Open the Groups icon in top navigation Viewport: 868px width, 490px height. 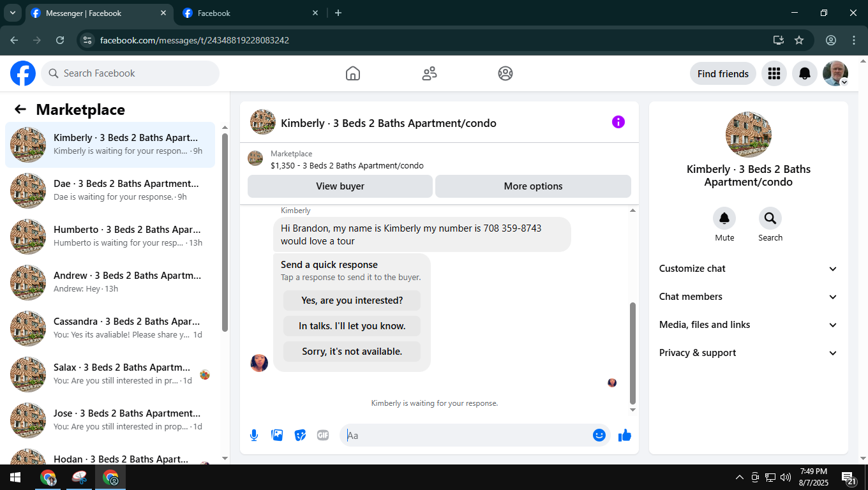(x=505, y=73)
